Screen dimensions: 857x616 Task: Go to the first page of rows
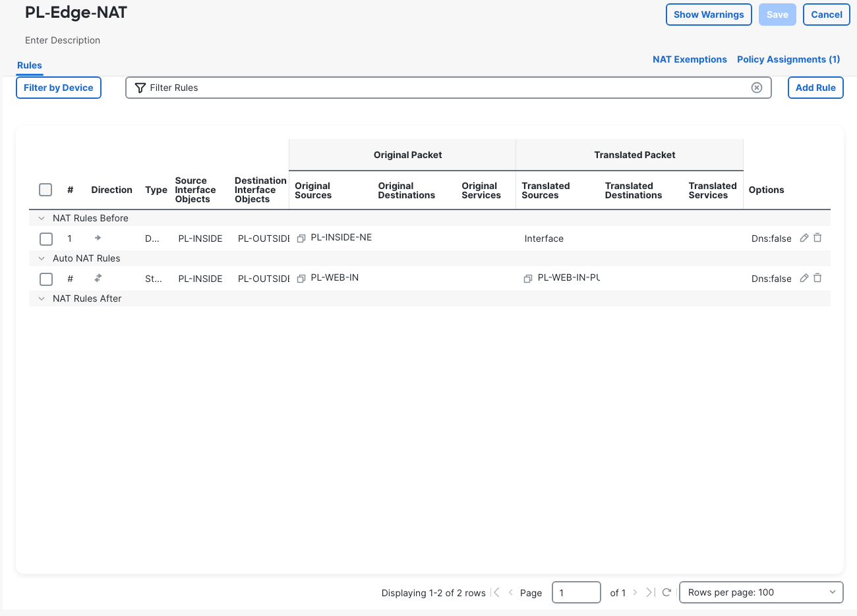[x=496, y=592]
